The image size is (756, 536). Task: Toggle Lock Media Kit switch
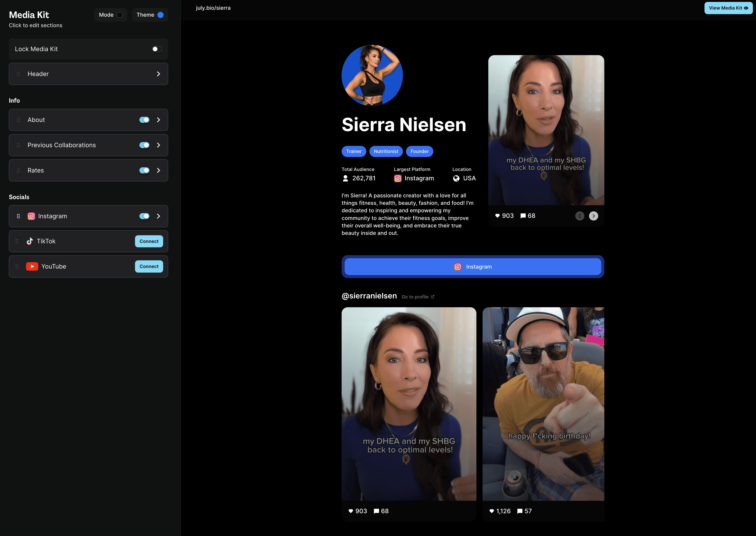pos(157,49)
